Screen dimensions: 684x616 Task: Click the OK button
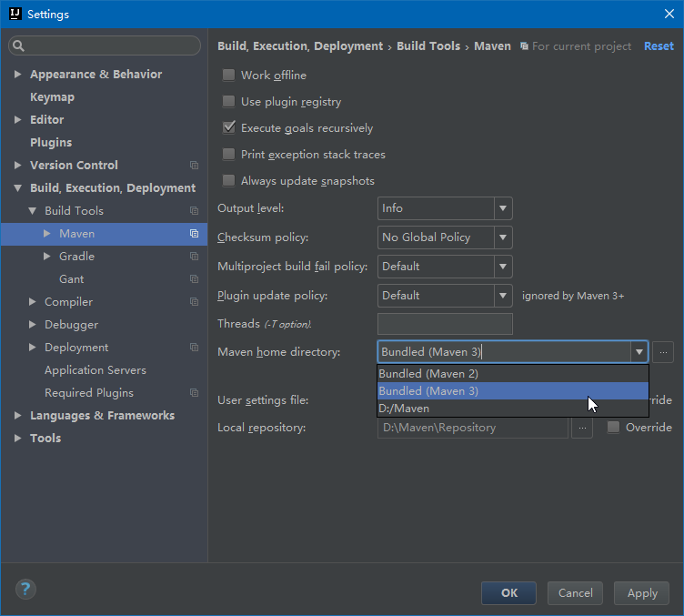[x=509, y=593]
